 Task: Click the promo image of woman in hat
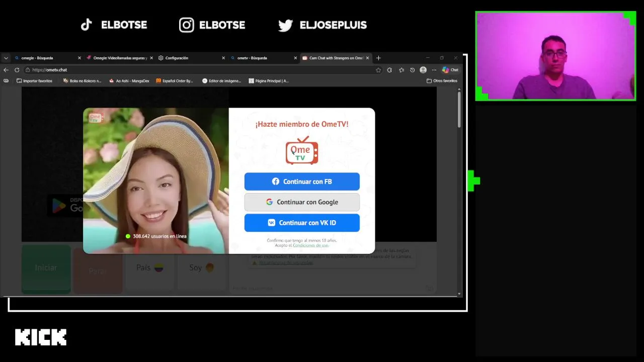point(156,181)
